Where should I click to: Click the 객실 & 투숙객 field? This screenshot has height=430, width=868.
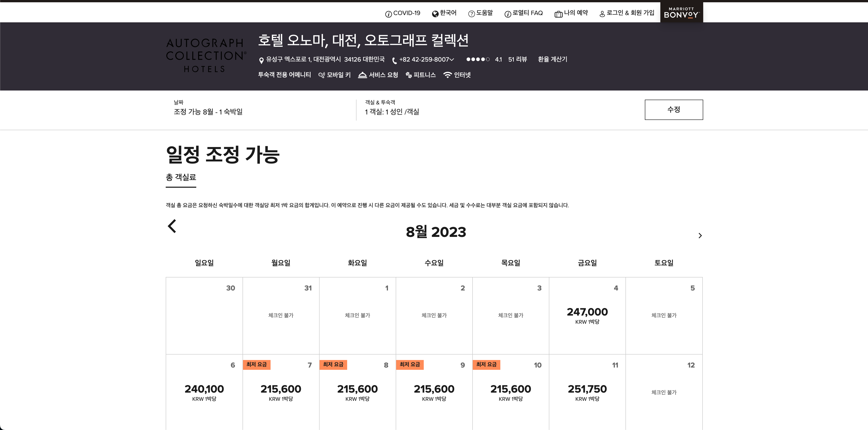(x=392, y=108)
